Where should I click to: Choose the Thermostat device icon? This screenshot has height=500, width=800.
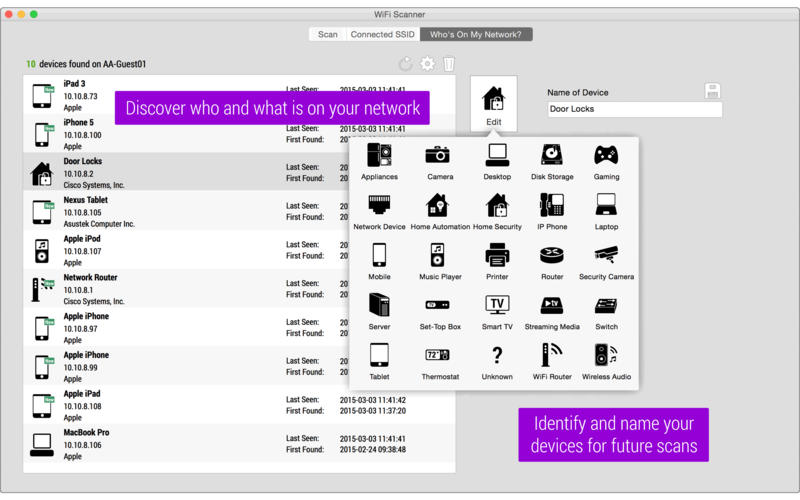coord(438,355)
